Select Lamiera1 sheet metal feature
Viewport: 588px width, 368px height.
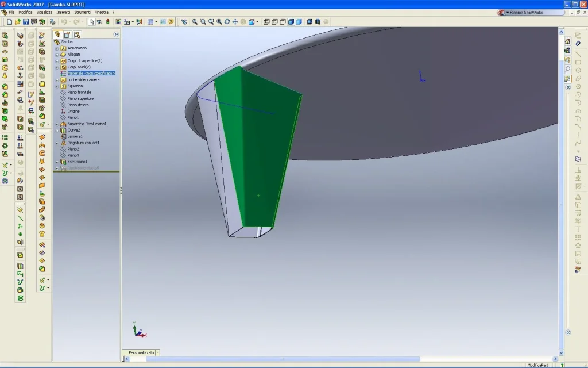75,136
